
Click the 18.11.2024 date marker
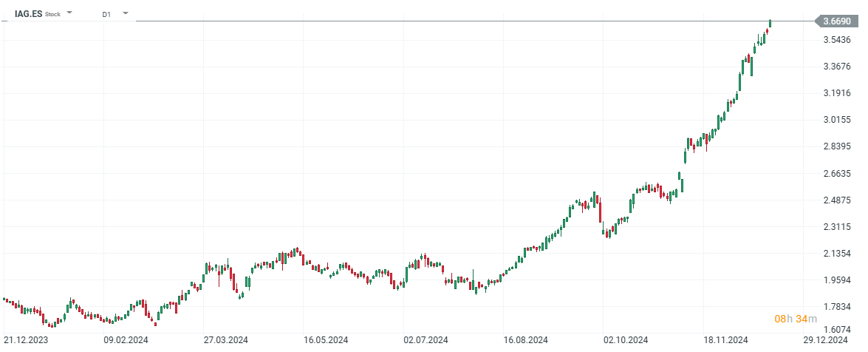tap(726, 339)
